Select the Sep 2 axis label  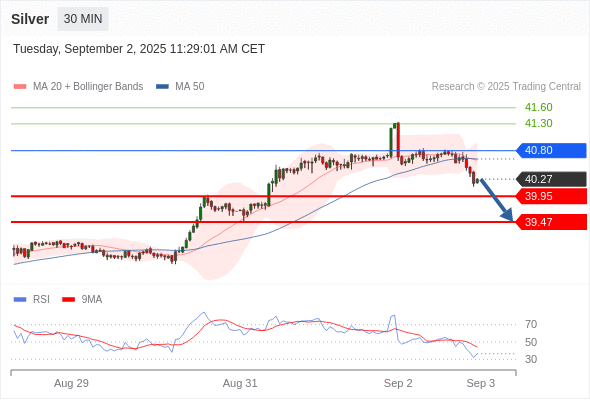coord(398,383)
